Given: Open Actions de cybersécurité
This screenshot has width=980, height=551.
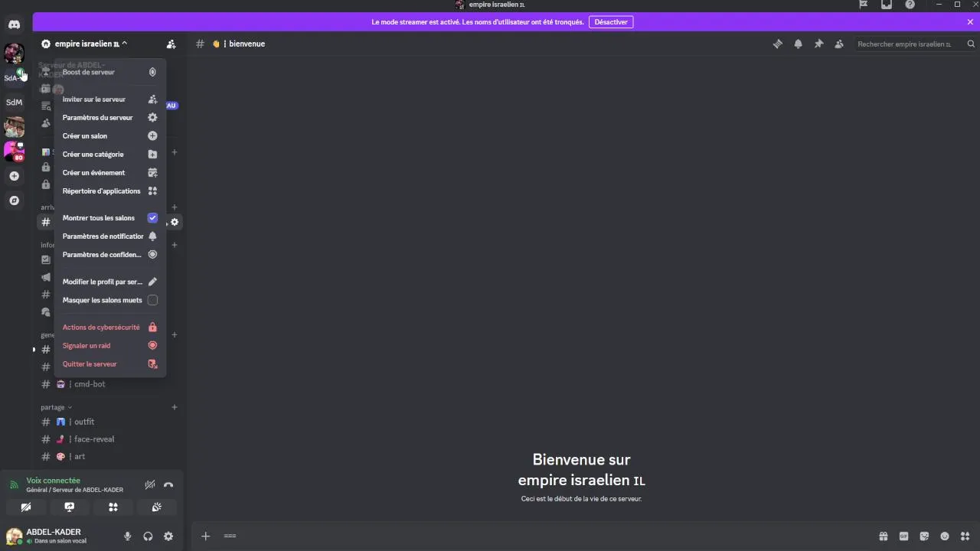Looking at the screenshot, I should coord(109,328).
